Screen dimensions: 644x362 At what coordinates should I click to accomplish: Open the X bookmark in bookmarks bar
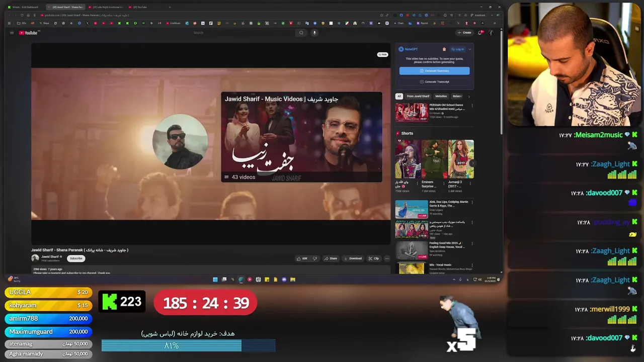point(87,23)
